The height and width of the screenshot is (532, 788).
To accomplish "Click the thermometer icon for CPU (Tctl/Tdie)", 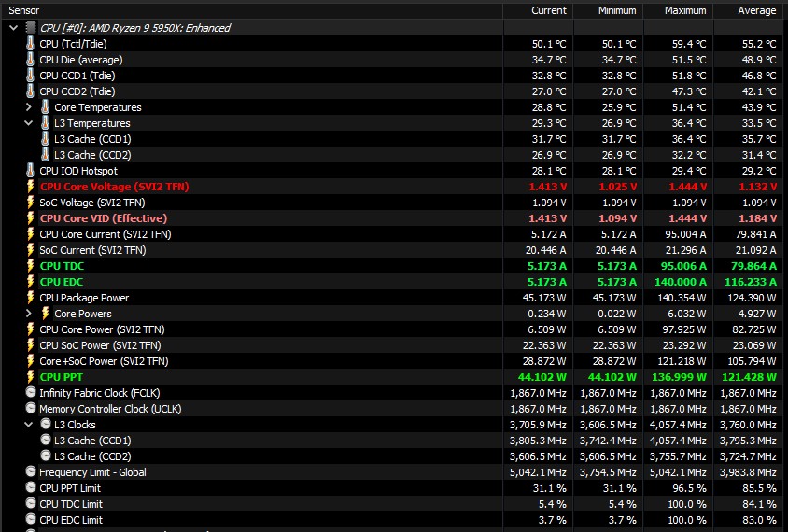I will click(30, 44).
